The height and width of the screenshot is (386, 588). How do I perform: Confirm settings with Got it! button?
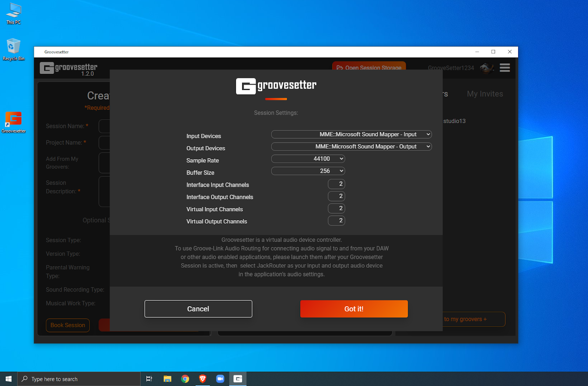coord(354,309)
